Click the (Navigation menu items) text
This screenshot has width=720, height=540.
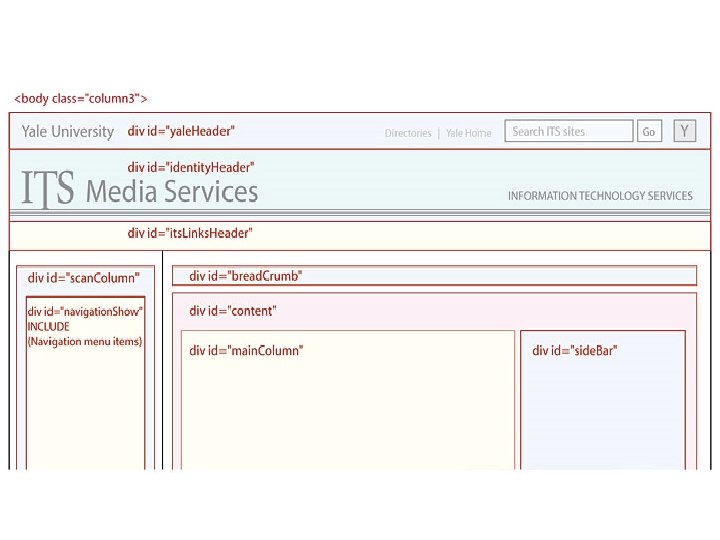point(85,342)
